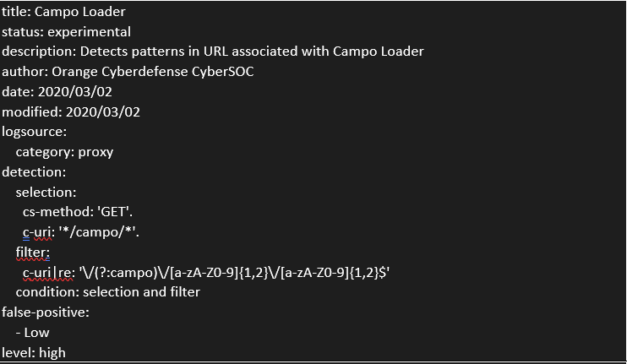Click the misspelled 'c-uri' word above filter

[37, 232]
